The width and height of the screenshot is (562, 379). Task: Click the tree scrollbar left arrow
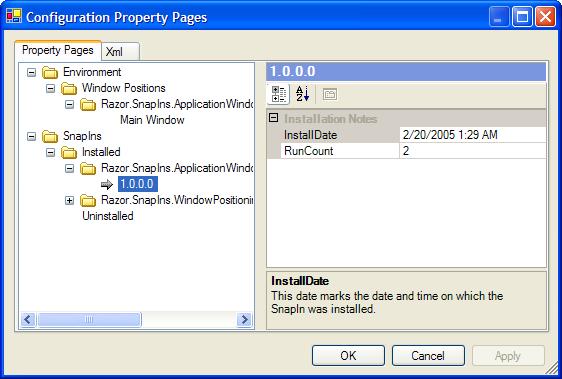point(28,319)
